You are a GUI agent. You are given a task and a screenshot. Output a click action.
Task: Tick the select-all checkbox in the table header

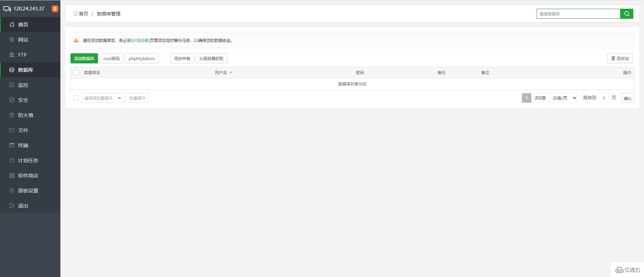tap(76, 72)
